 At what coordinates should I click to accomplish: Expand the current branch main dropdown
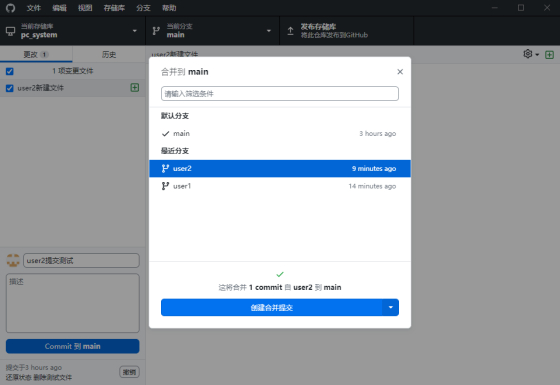212,31
